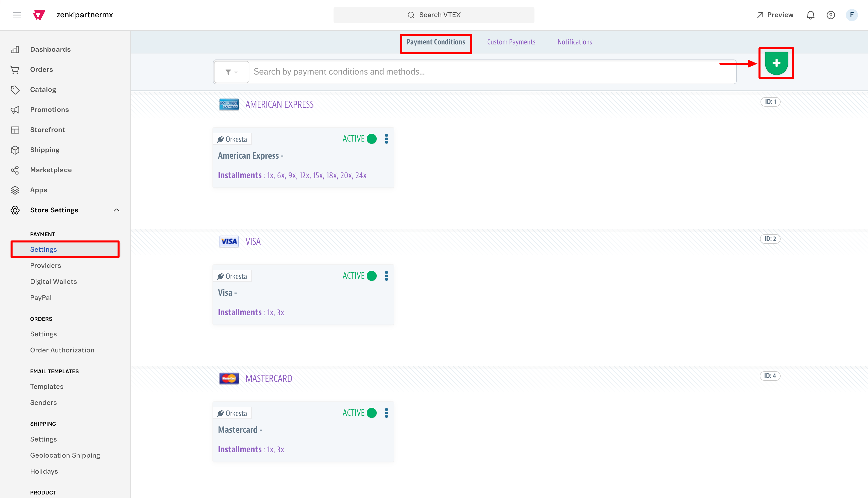Open PayPal under Payment
The width and height of the screenshot is (868, 498).
pos(41,297)
